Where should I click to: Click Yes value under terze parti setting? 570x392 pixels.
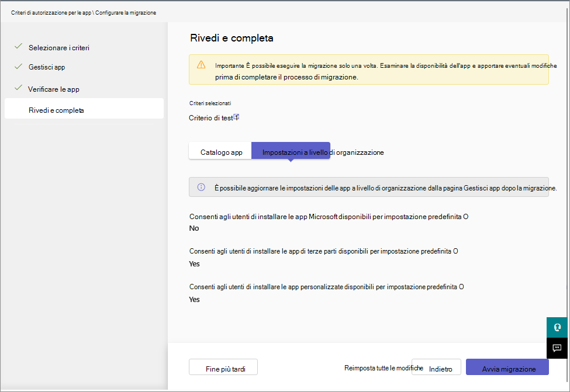(x=195, y=263)
